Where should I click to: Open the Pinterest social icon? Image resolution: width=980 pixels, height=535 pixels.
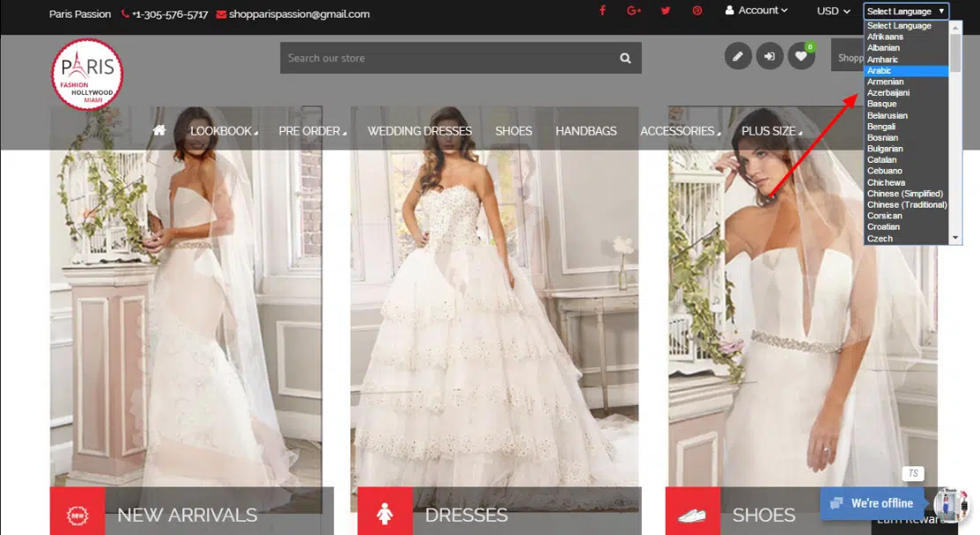coord(696,11)
